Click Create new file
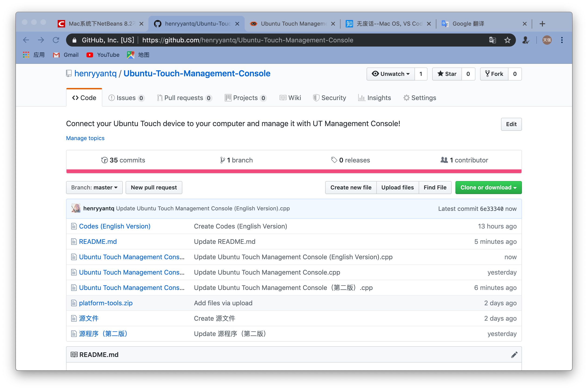588x390 pixels. pos(351,187)
